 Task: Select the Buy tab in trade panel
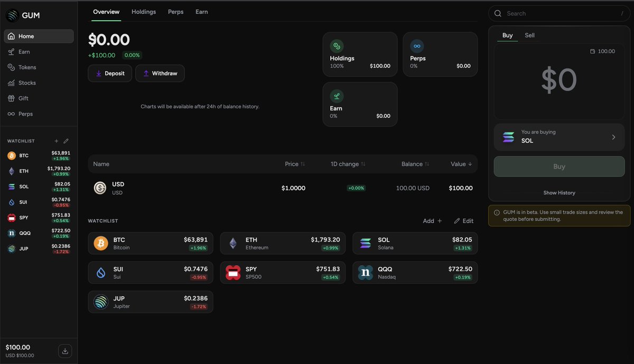point(507,35)
